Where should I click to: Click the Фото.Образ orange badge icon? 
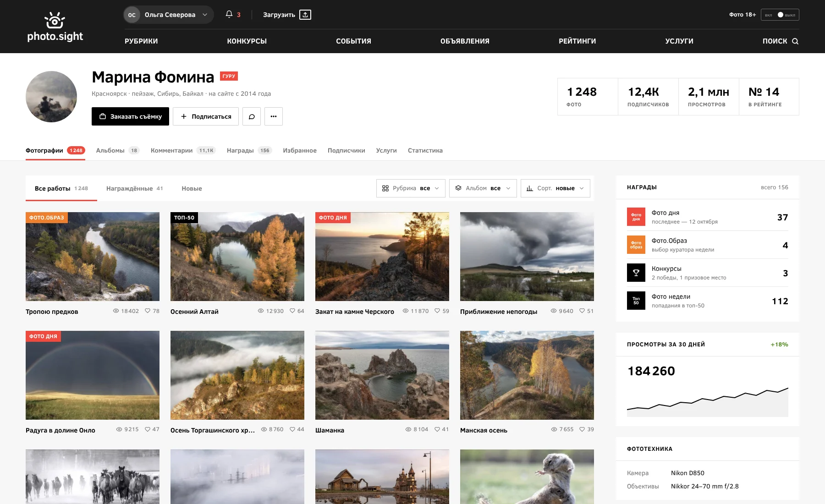636,245
